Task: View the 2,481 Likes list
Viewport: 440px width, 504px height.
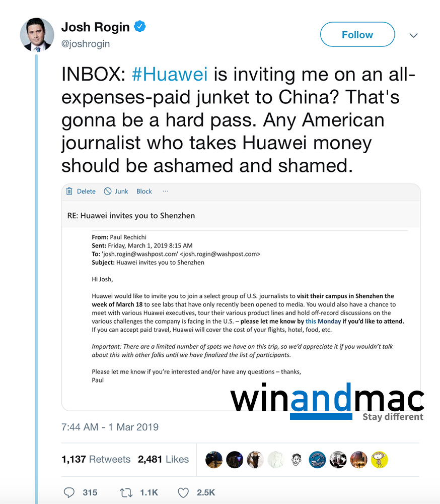Action: click(163, 459)
